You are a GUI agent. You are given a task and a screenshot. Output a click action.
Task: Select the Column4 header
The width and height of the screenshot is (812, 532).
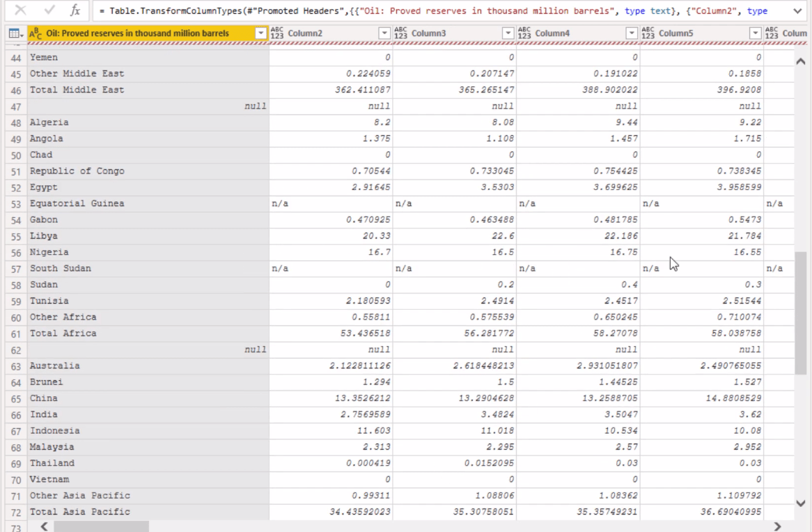pyautogui.click(x=578, y=33)
